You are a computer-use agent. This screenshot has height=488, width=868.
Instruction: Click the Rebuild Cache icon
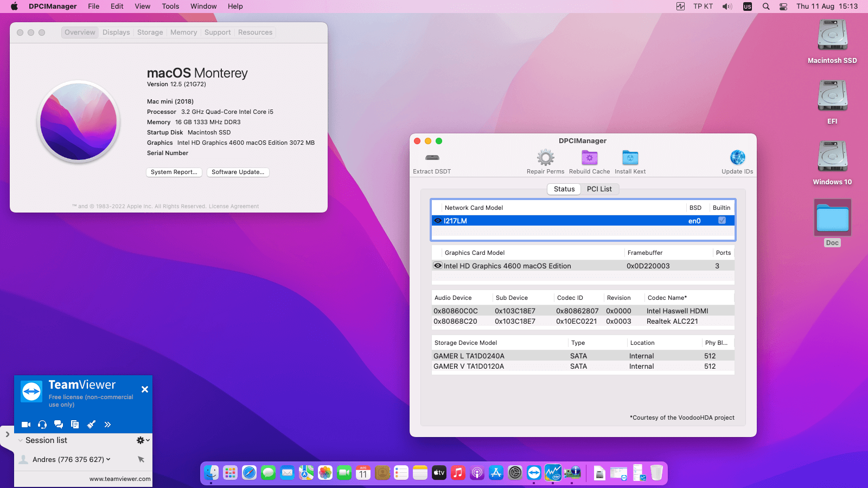tap(589, 158)
